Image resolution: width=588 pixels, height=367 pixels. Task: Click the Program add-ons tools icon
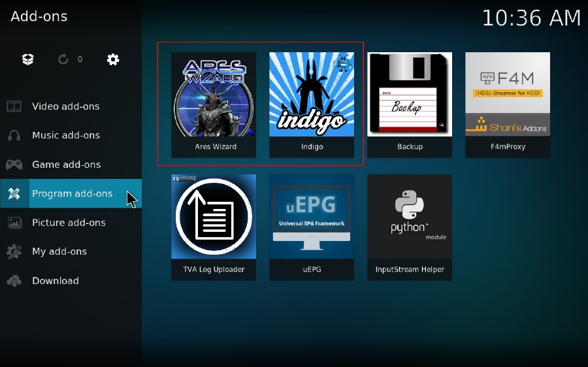tap(14, 193)
